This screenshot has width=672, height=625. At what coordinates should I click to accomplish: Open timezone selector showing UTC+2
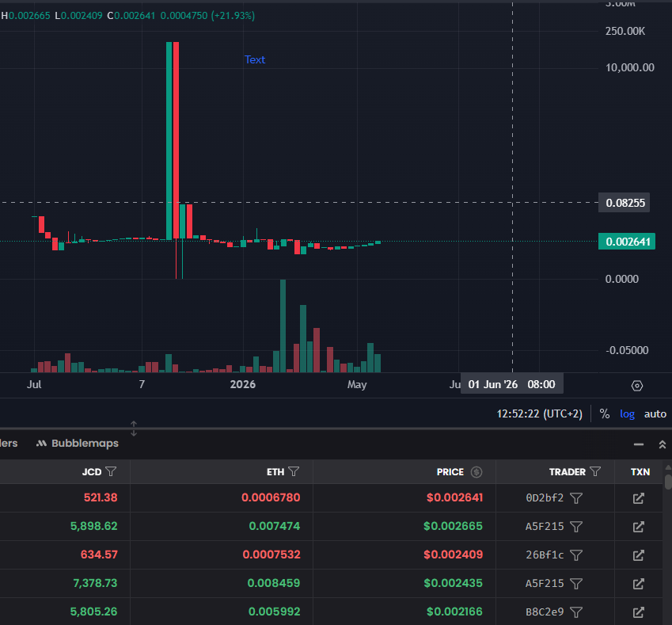tap(539, 414)
